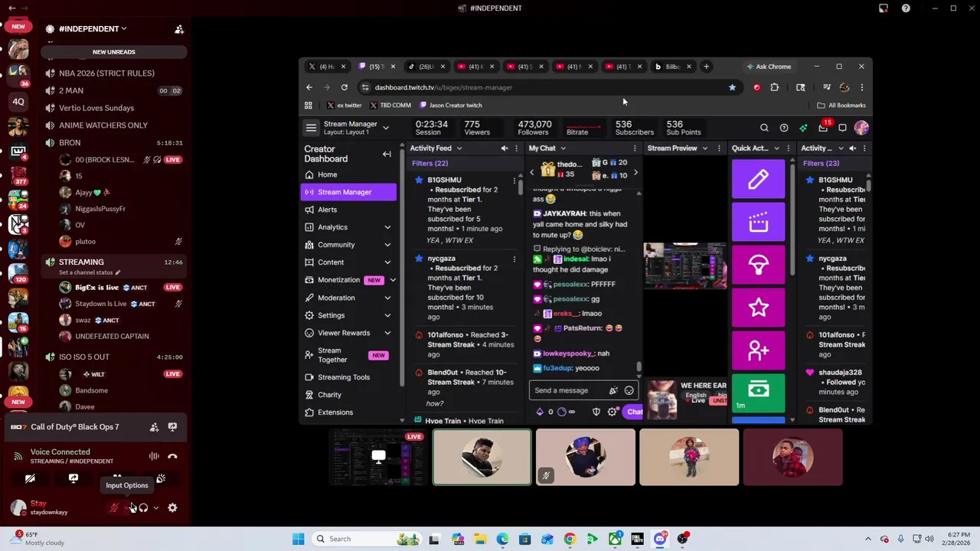Stream Call of Duty Black Ops 7 icon

tap(172, 427)
